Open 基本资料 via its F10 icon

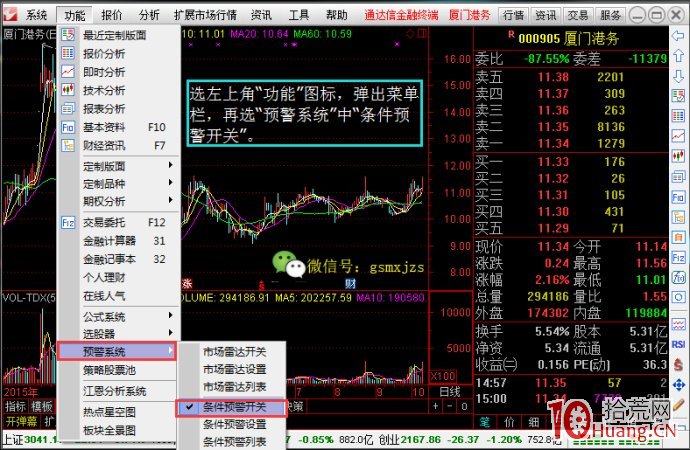tap(68, 127)
